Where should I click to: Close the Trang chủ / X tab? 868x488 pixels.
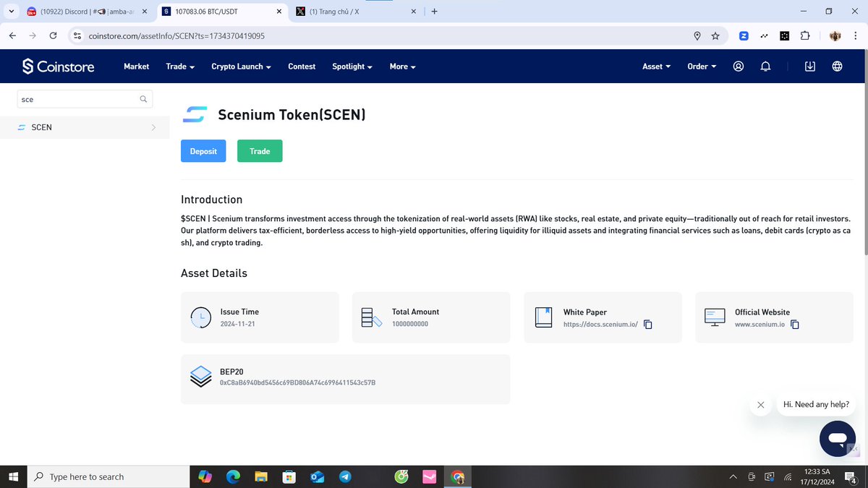(x=414, y=12)
